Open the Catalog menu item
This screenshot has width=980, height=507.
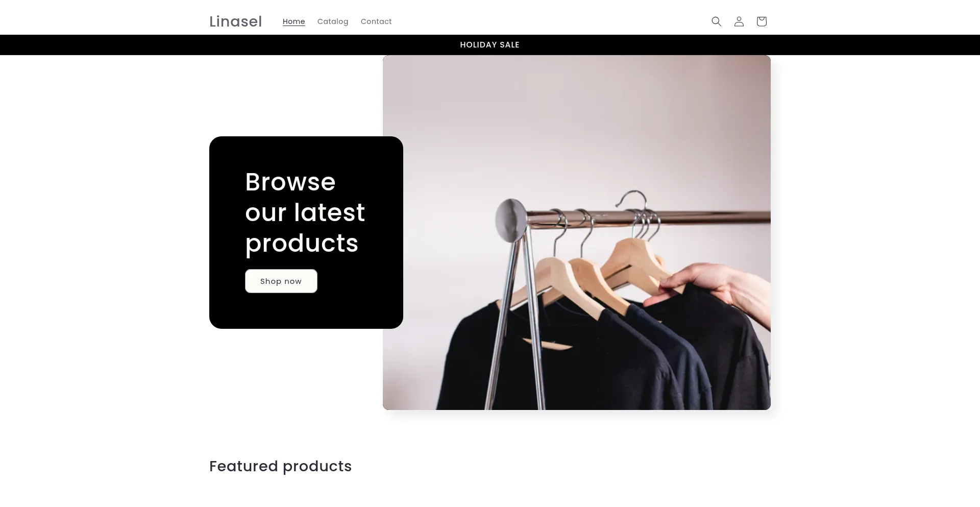[x=333, y=21]
